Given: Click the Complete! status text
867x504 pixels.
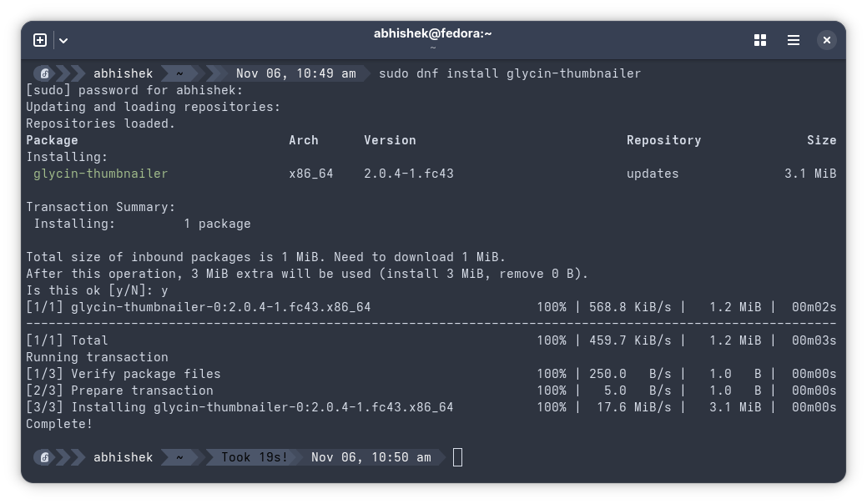Looking at the screenshot, I should click(x=58, y=424).
